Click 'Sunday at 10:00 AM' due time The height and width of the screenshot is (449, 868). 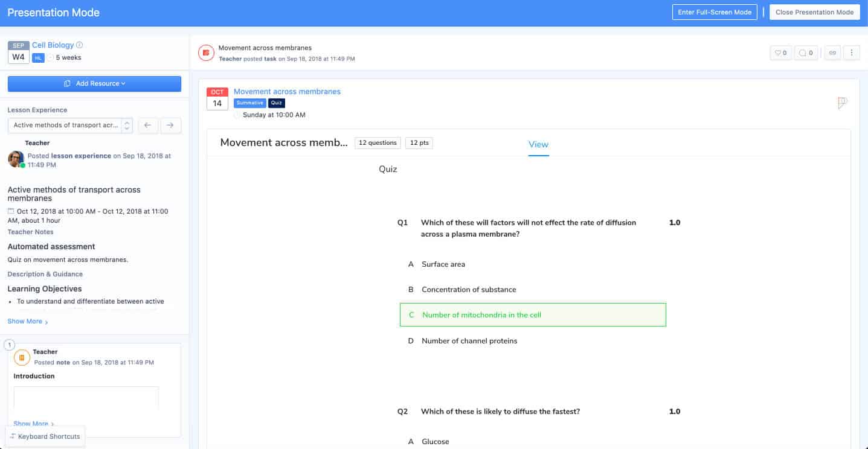[x=274, y=115]
